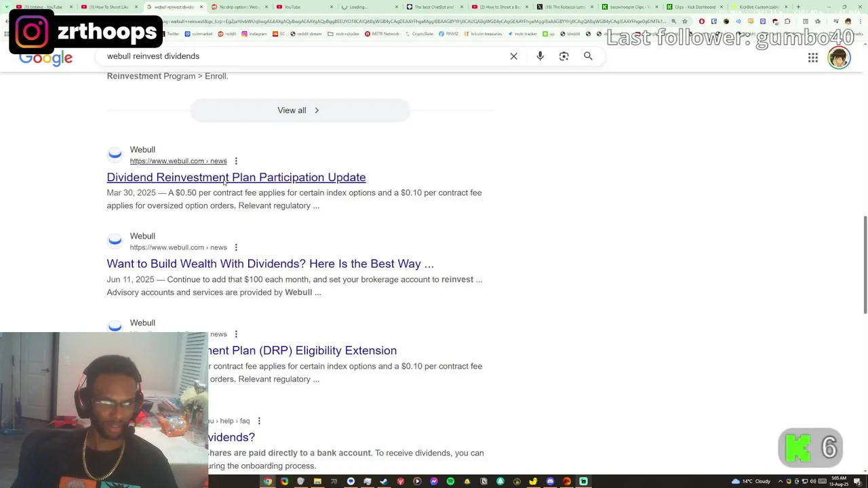Open Discord from the taskbar
This screenshot has height=488, width=868.
click(550, 481)
